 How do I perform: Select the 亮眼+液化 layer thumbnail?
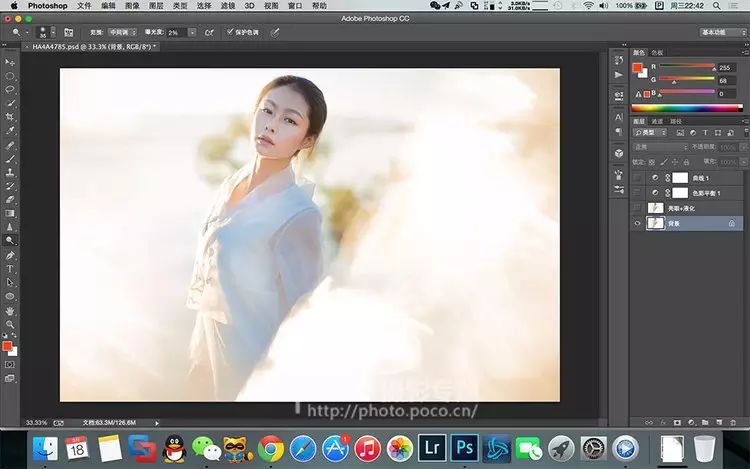coord(655,208)
